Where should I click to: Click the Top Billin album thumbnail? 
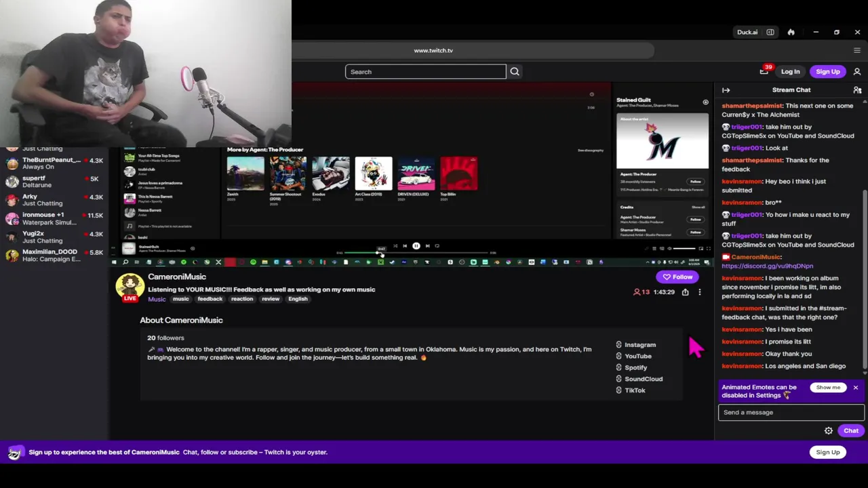coord(459,174)
